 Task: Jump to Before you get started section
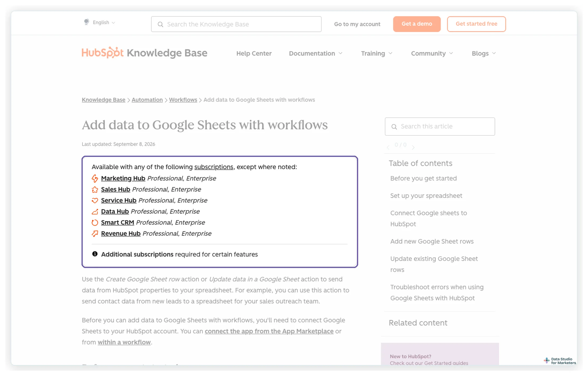pos(423,178)
